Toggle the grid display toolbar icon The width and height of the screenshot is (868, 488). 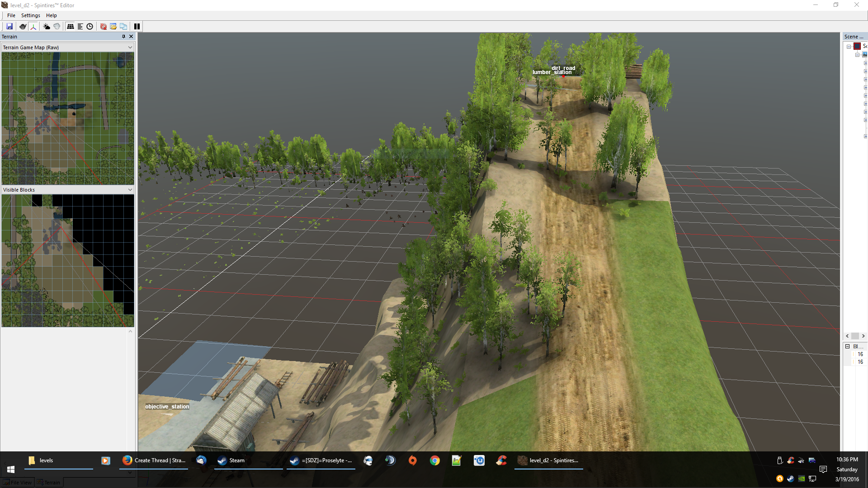tap(70, 26)
